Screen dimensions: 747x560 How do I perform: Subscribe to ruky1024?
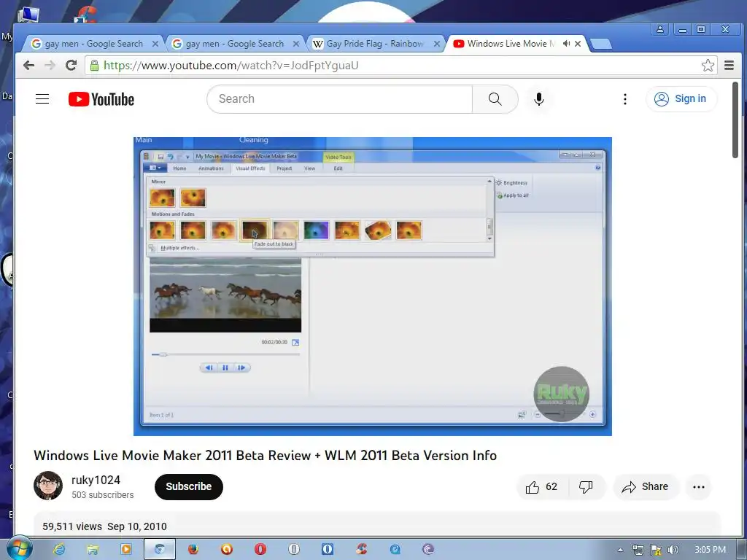pyautogui.click(x=189, y=486)
